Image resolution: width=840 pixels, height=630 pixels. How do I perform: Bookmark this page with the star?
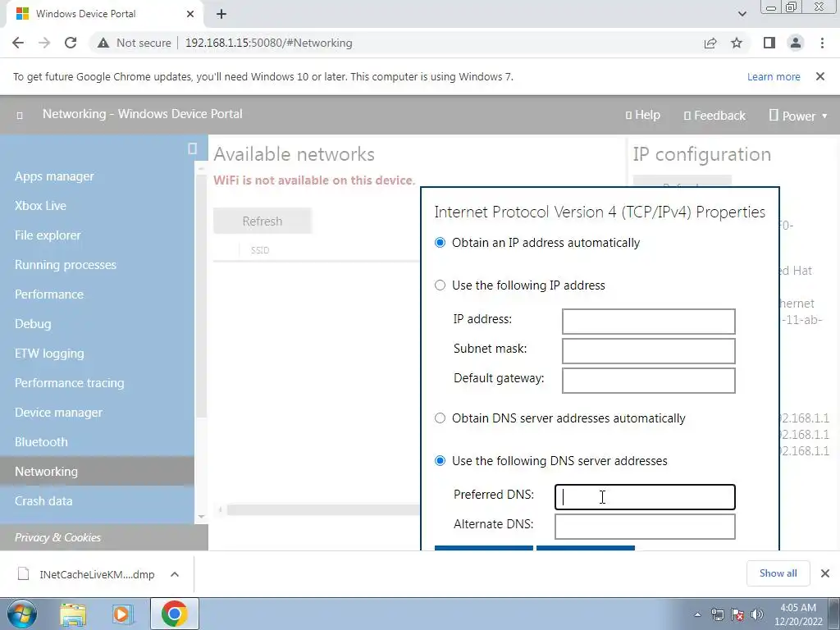point(737,43)
